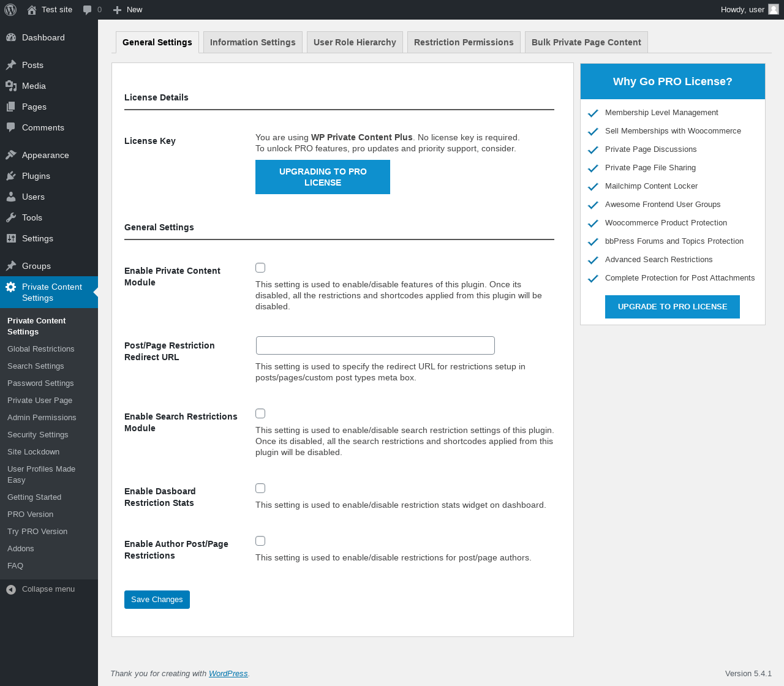
Task: Click the Comments bubble icon in sidebar
Action: [11, 127]
